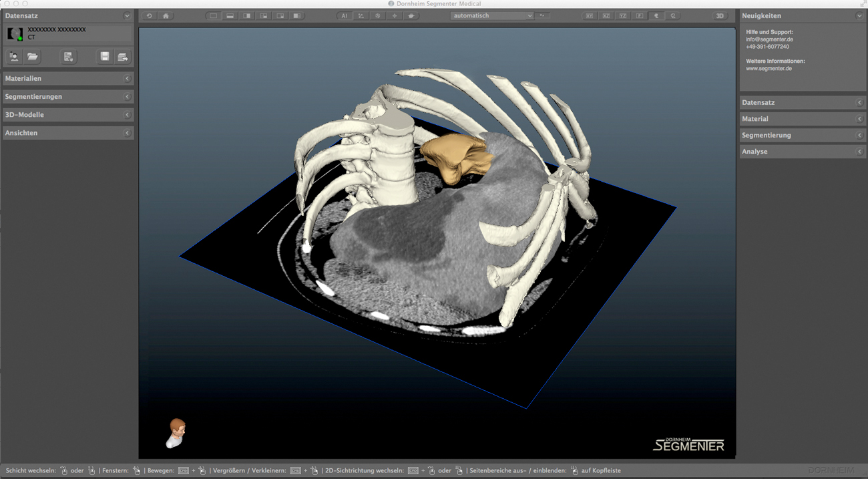Open the 'automatisch' windowing dropdown
Screen dimensions: 868x479
click(491, 16)
